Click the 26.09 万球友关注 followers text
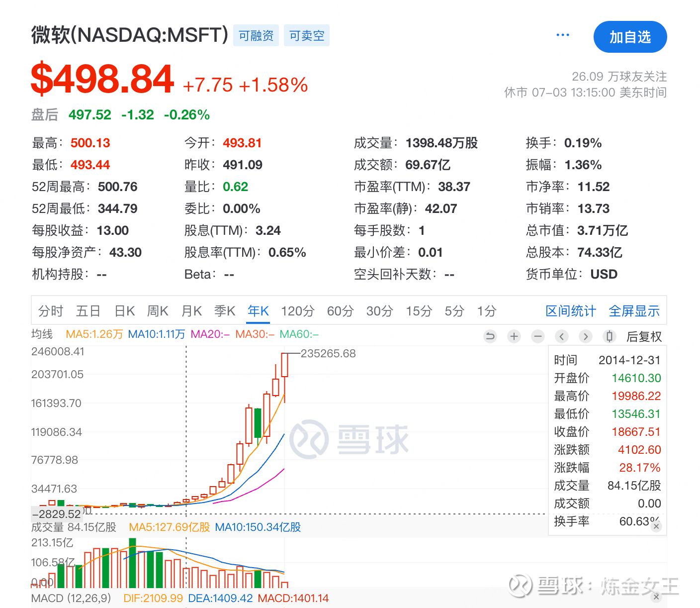 (619, 77)
